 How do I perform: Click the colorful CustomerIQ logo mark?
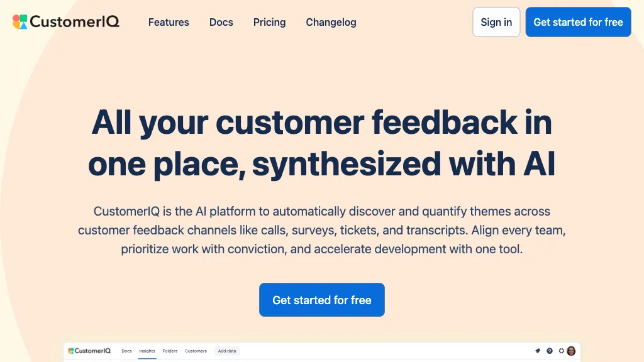[x=19, y=22]
